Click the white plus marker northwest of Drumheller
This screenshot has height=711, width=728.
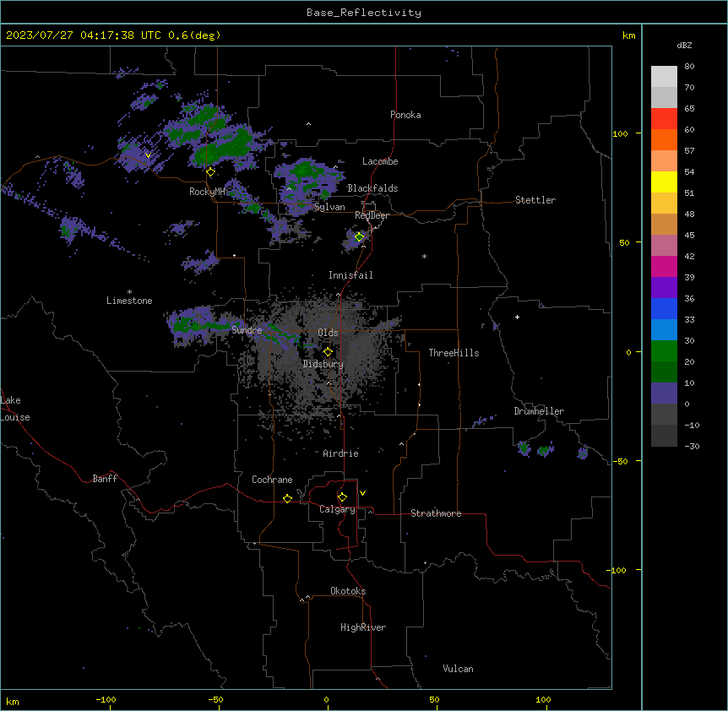click(x=517, y=317)
